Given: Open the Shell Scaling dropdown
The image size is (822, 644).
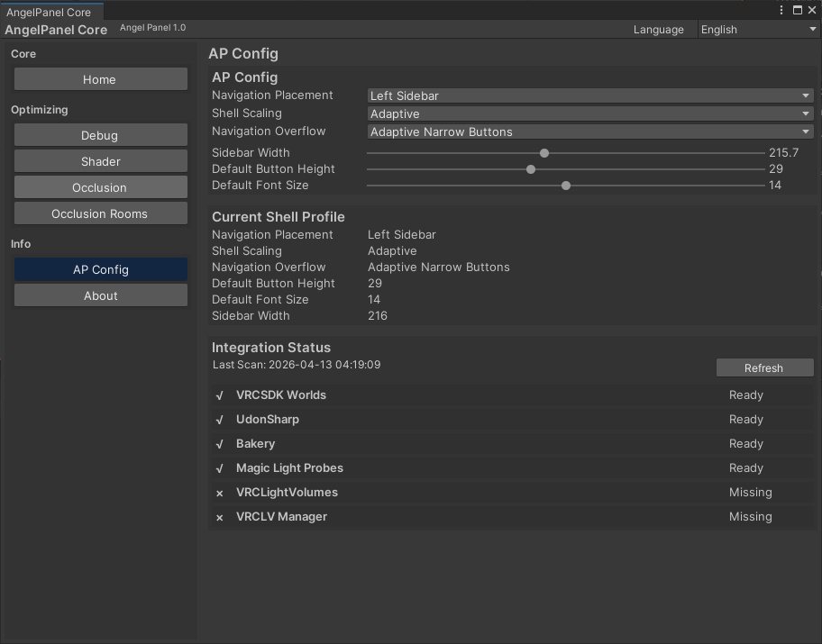Looking at the screenshot, I should (x=589, y=113).
